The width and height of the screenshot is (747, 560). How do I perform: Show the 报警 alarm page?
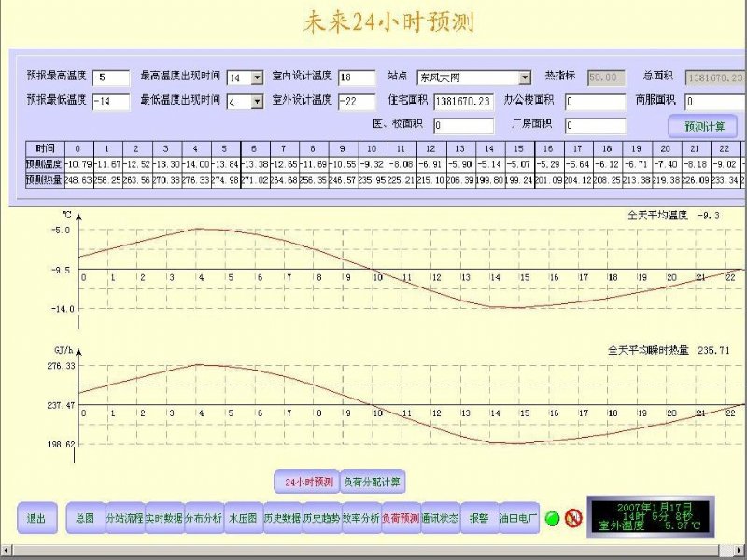(478, 518)
